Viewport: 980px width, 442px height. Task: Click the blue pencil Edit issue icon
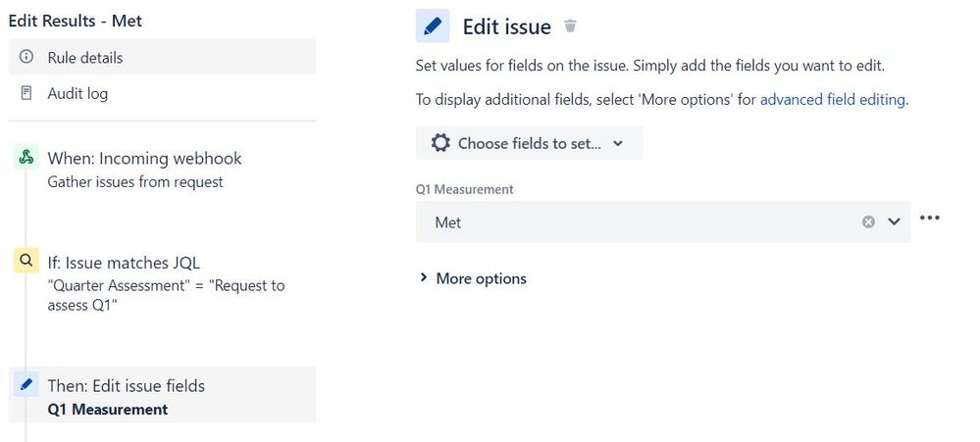pyautogui.click(x=433, y=26)
